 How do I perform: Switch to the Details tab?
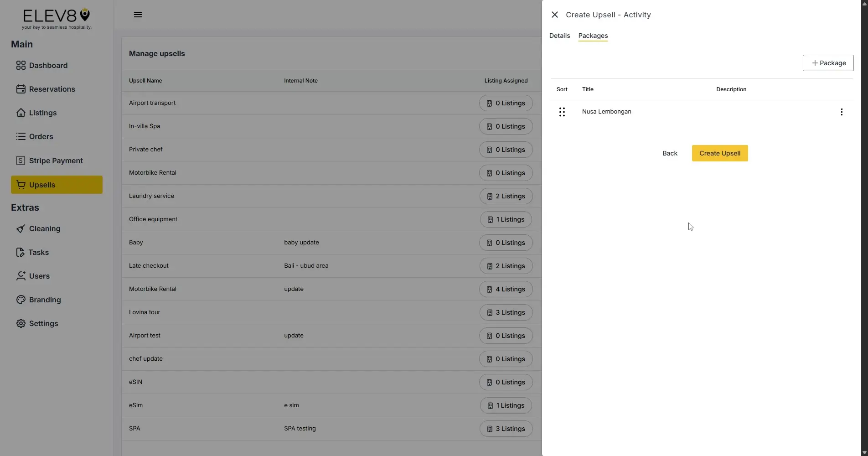point(559,35)
